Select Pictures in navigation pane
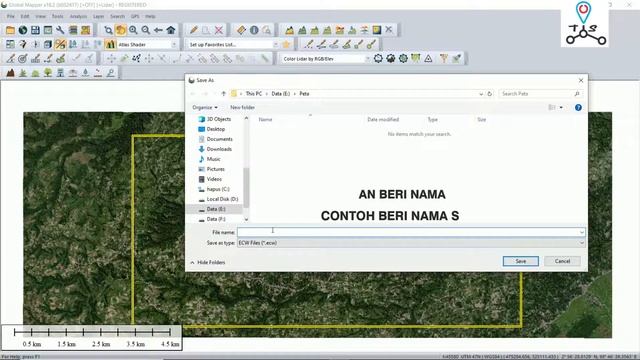Screen dimensions: 640x360 click(216, 169)
